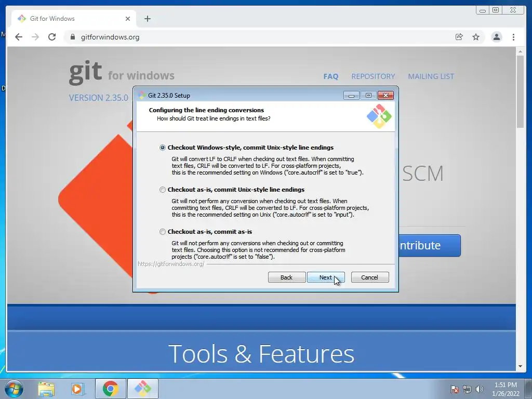
Task: Open the FAQ link on the webpage
Action: (x=331, y=76)
